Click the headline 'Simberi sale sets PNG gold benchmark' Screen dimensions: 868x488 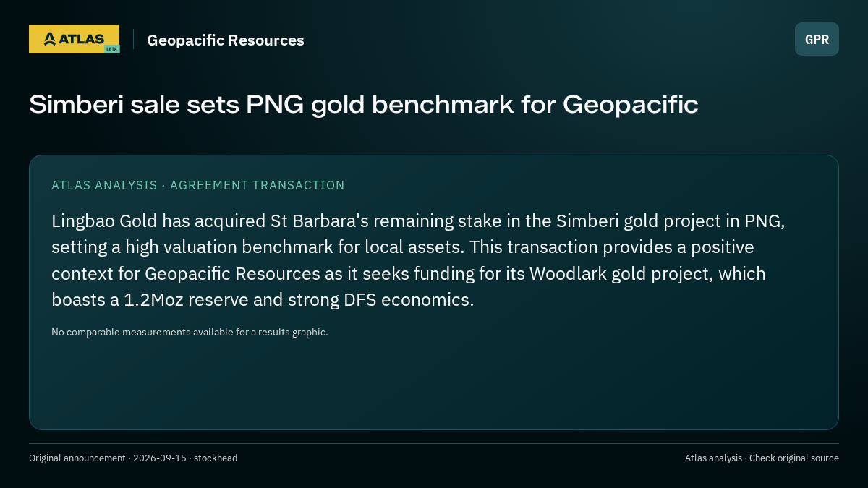tap(363, 105)
